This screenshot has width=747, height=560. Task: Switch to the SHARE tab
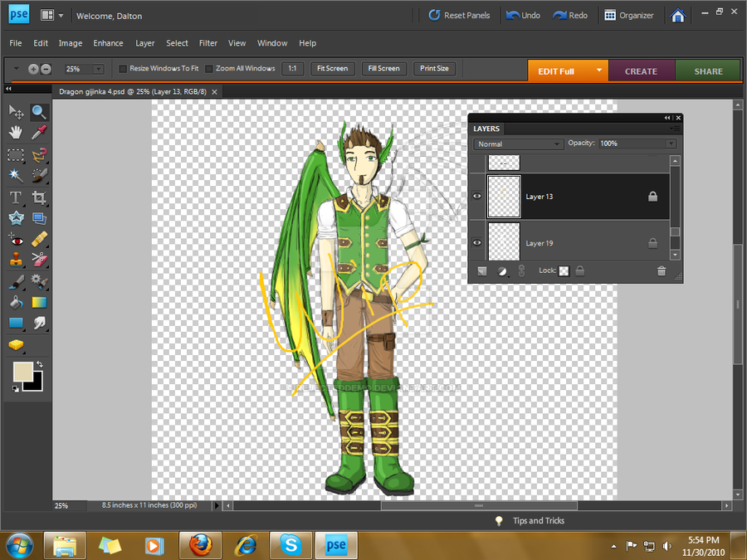coord(709,71)
